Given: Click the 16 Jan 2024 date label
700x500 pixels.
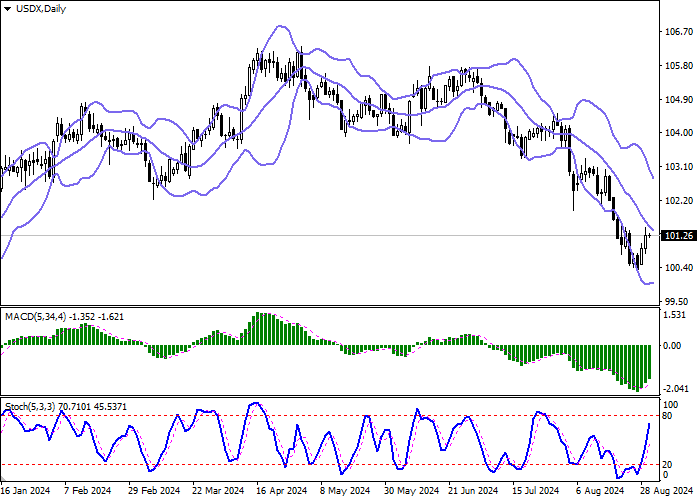Looking at the screenshot, I should (25, 491).
